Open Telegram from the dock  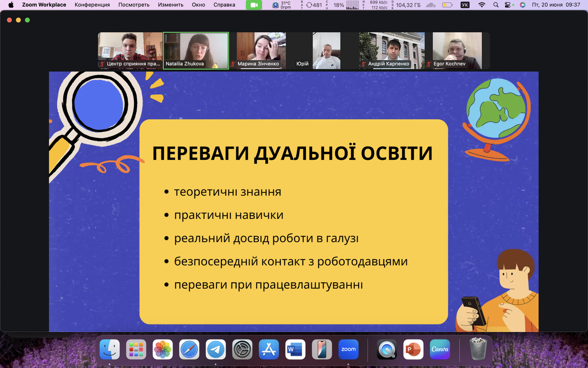(x=216, y=349)
